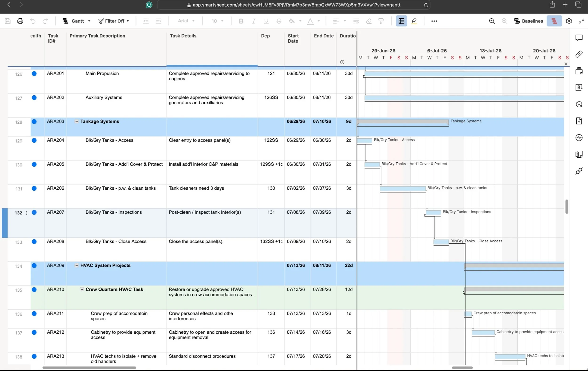Image resolution: width=588 pixels, height=371 pixels.
Task: Toggle Italic formatting
Action: click(254, 21)
